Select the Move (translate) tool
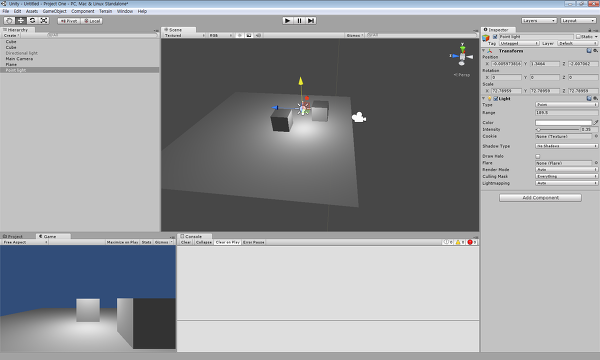Image resolution: width=600 pixels, height=360 pixels. 21,21
